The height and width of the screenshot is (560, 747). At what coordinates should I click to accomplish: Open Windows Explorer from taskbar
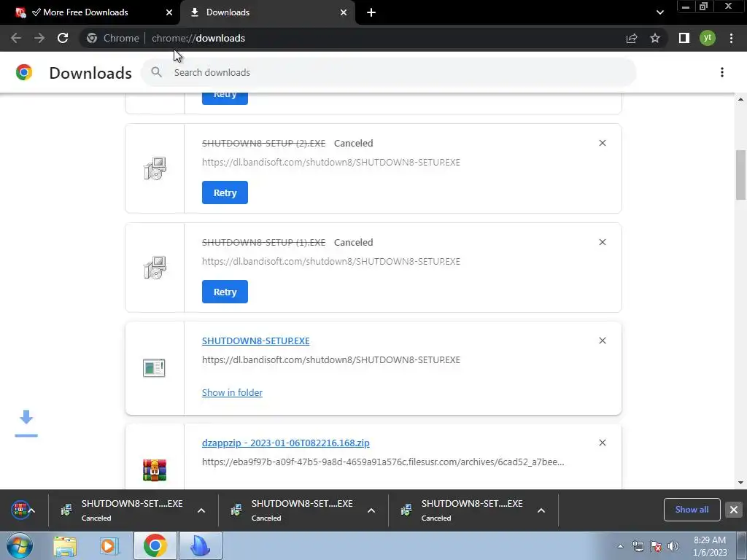pos(65,546)
